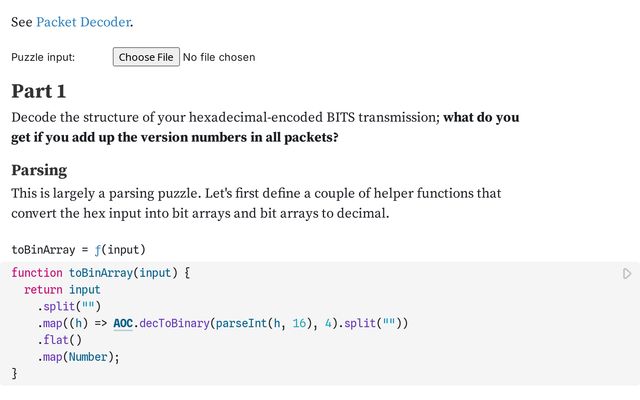Place cursor on 'function toBinArray(input) {' line
The image size is (640, 400).
100,273
